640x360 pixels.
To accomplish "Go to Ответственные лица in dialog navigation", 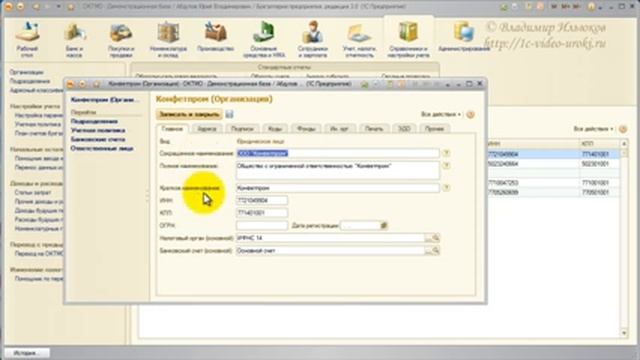I will coord(102,149).
